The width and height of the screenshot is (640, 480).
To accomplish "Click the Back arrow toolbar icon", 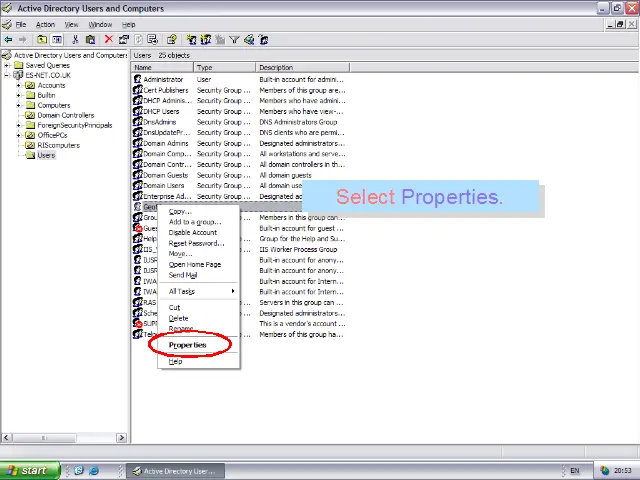I will point(8,40).
